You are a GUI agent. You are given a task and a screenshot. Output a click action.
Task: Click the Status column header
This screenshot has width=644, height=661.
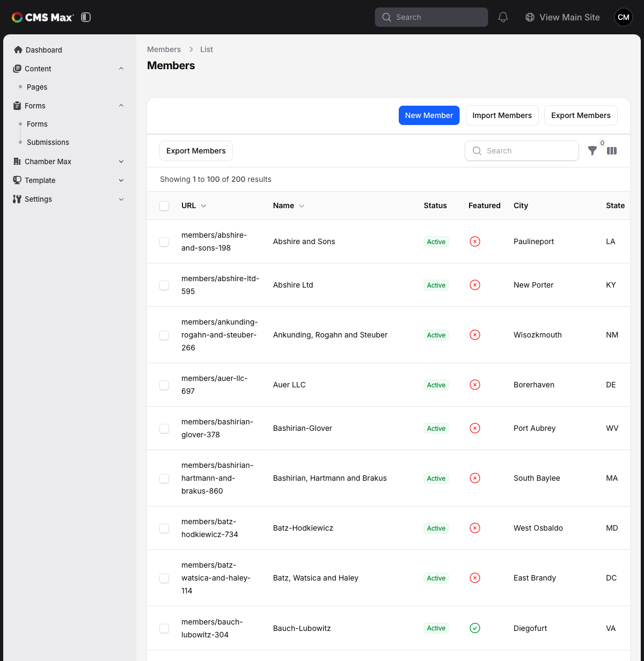coord(435,205)
